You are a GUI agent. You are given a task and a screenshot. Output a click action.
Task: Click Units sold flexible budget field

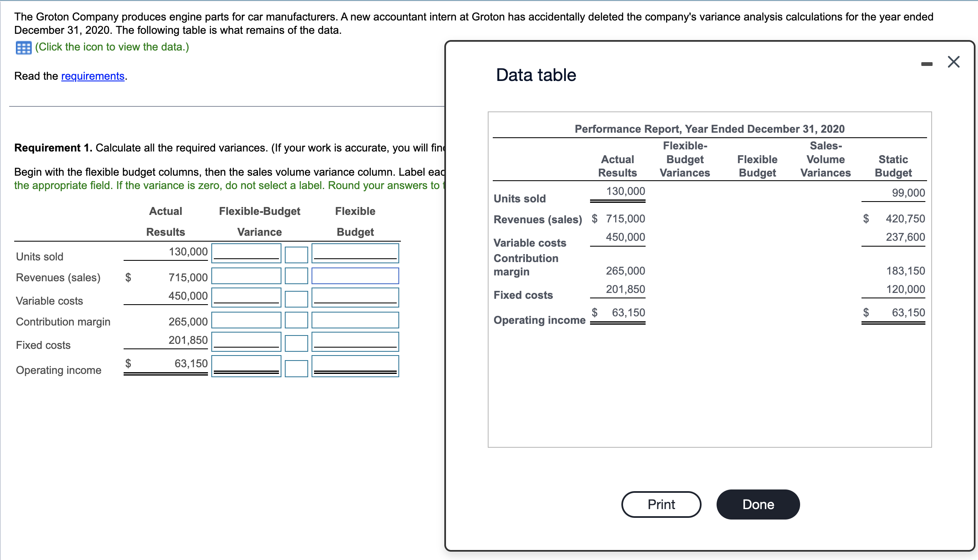point(355,253)
